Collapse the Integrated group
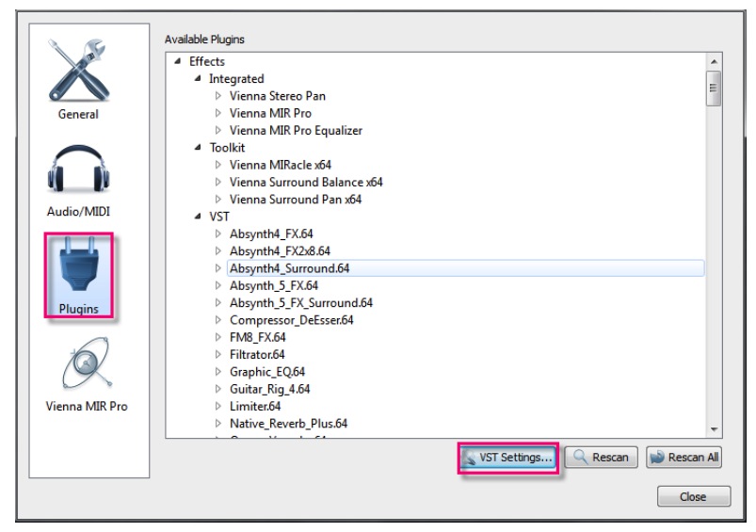 coord(198,78)
